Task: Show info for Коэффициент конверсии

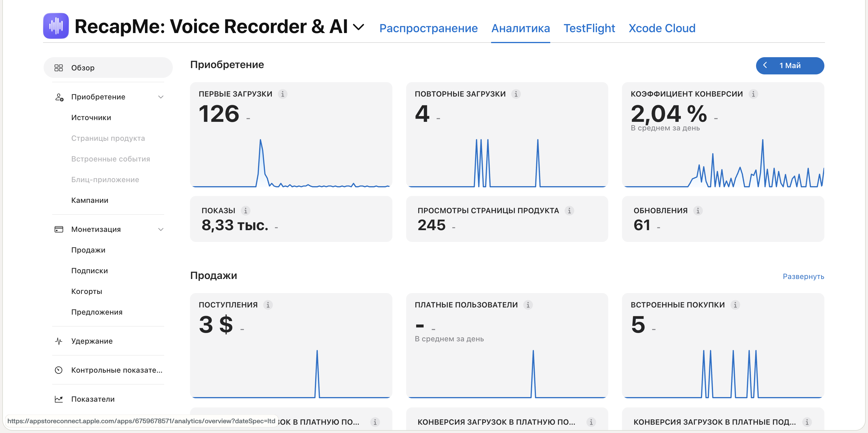Action: [x=753, y=94]
